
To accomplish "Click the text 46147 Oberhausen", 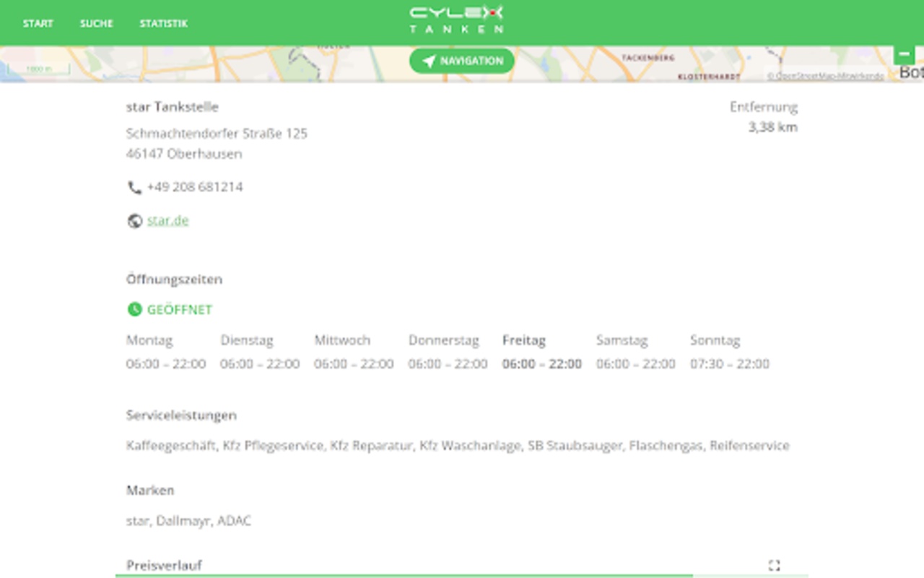I will [184, 154].
